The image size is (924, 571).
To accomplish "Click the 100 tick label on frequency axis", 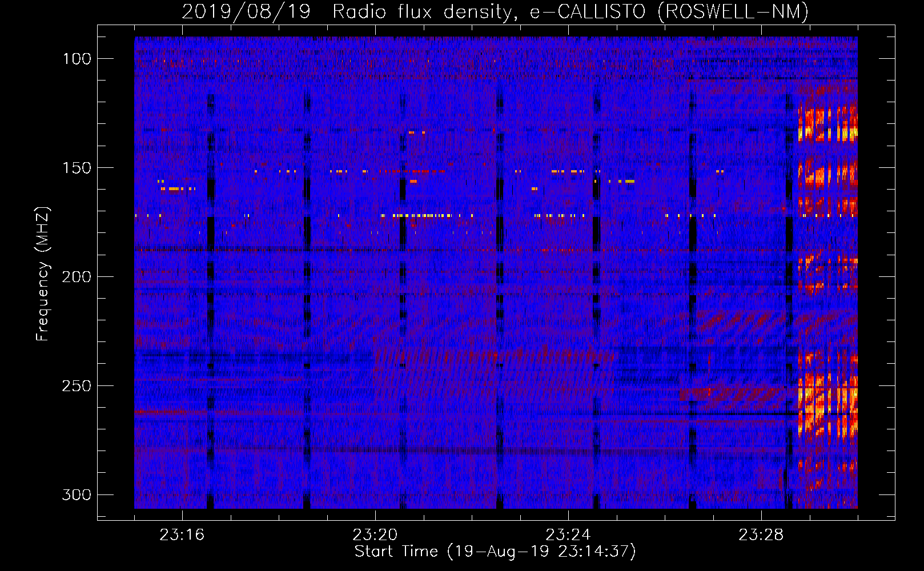I will click(77, 59).
